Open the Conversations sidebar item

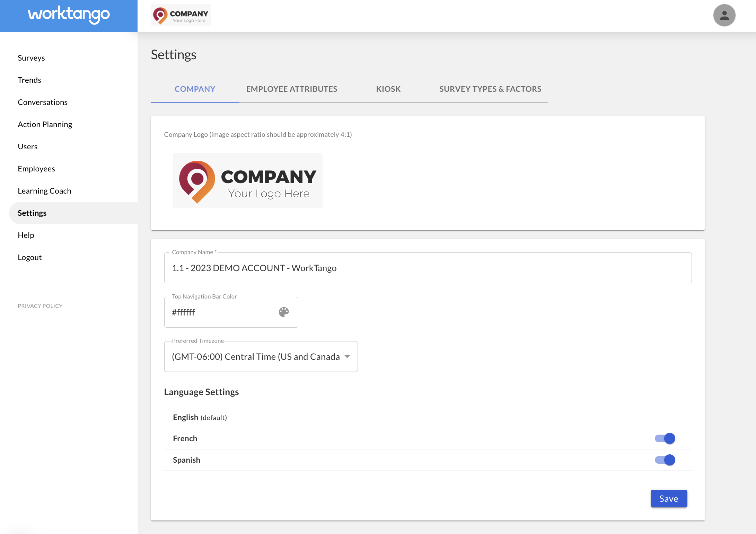click(x=43, y=102)
